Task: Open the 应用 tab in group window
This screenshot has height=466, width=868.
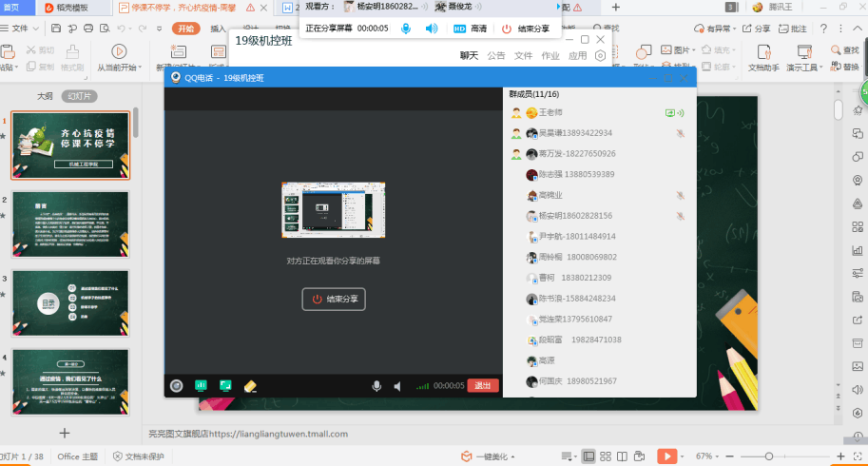Action: point(577,55)
